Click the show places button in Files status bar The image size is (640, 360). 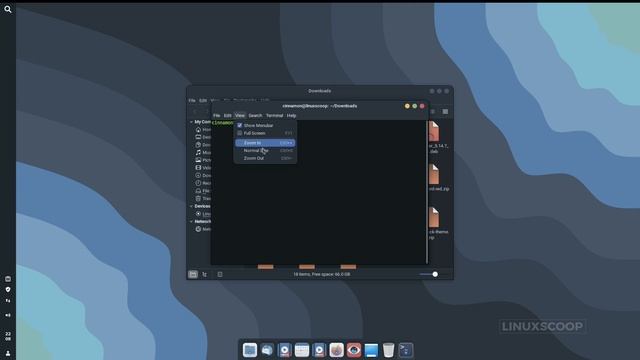[x=193, y=274]
